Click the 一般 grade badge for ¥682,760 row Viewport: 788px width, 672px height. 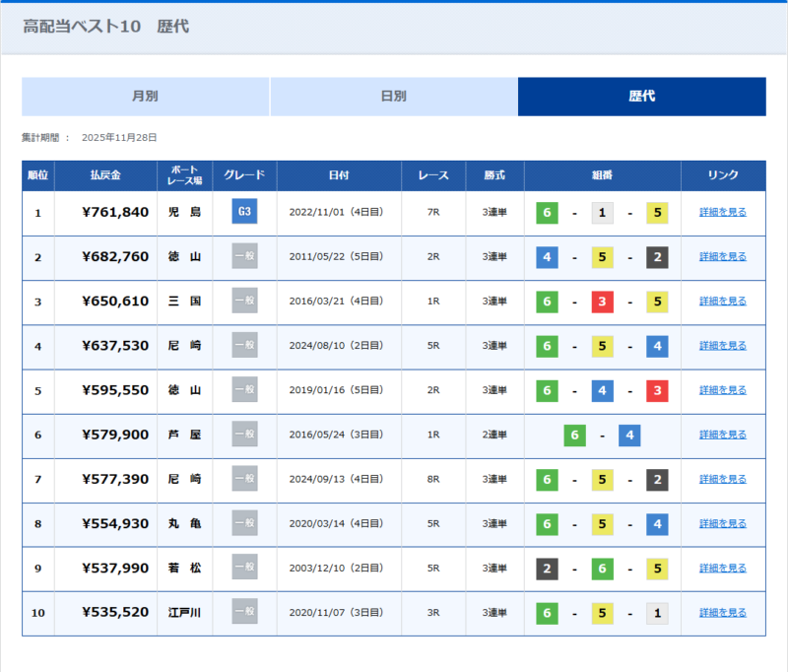point(244,257)
